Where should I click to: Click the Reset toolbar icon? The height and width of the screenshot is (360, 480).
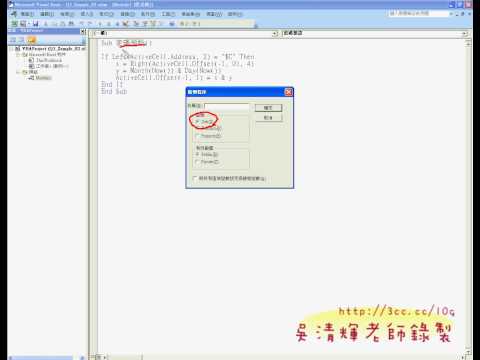point(117,24)
